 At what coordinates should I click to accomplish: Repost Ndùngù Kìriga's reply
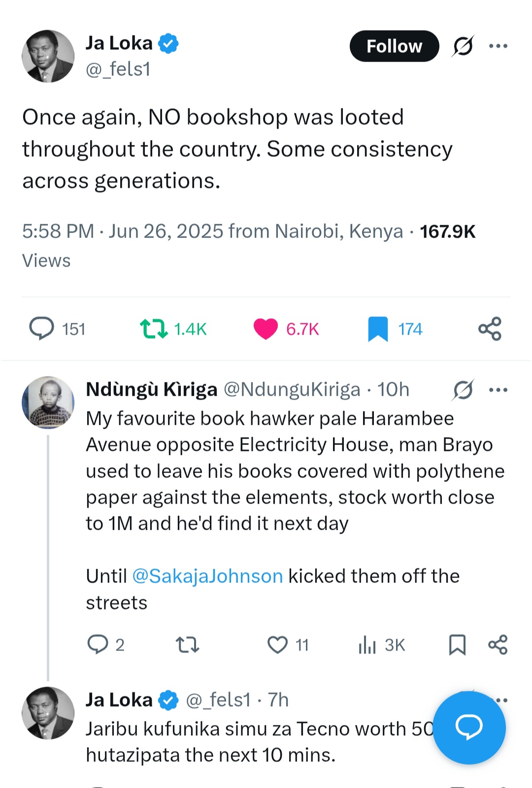187,644
